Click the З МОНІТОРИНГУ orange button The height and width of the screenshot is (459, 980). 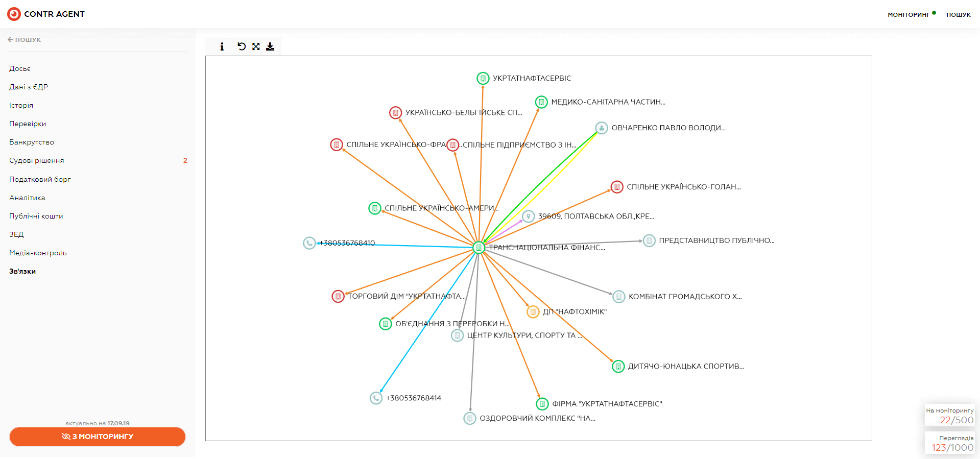(98, 437)
